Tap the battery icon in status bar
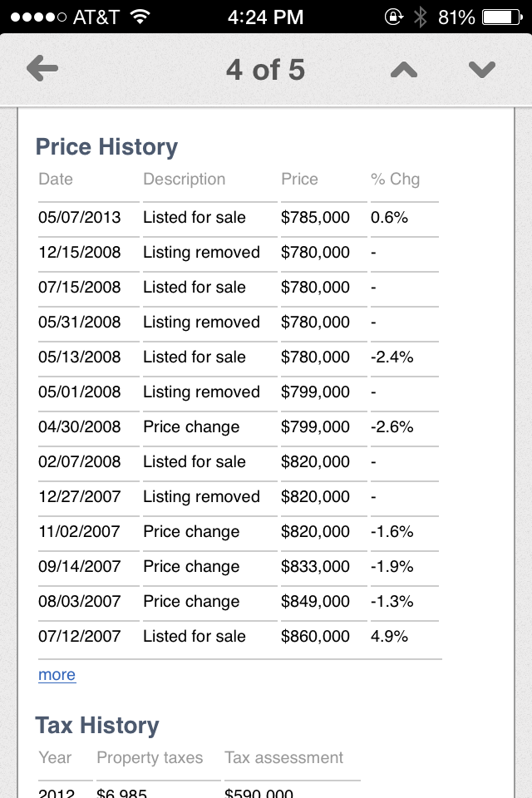The image size is (532, 798). (x=502, y=17)
